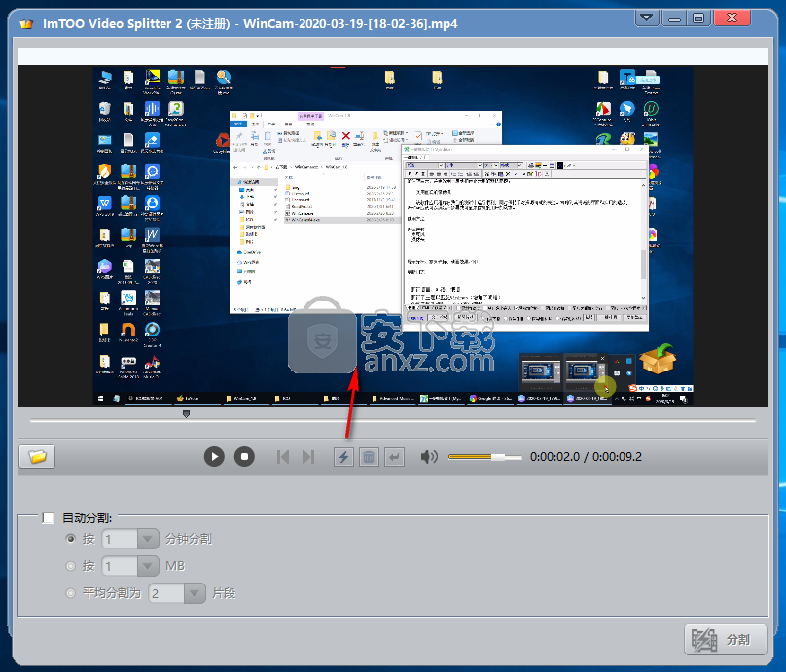Close the ImTOO Video Splitter window
The image size is (786, 672).
(732, 18)
